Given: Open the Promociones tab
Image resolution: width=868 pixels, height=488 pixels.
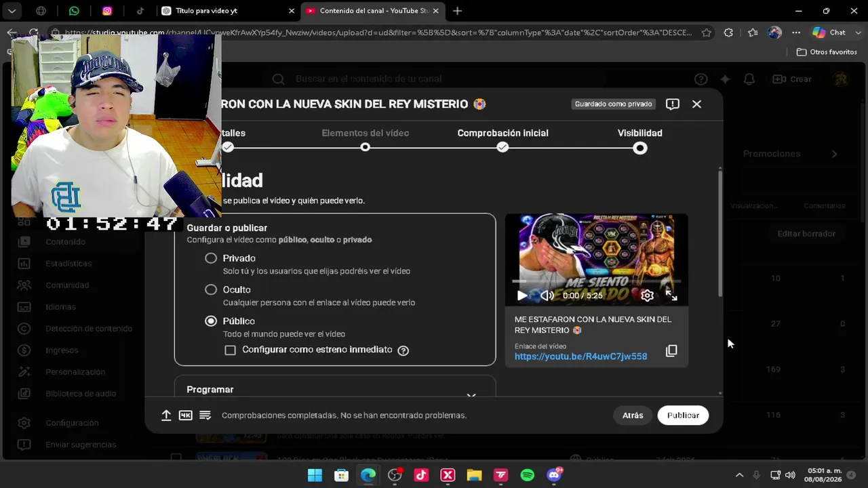Looking at the screenshot, I should 772,154.
